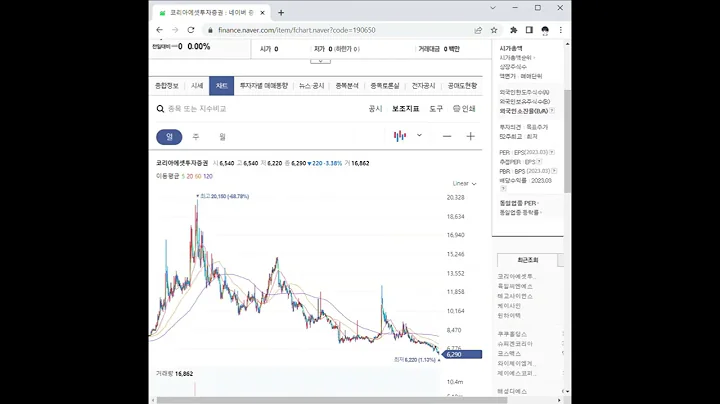Select the 최근조회 tab in sidebar
The height and width of the screenshot is (404, 720).
[x=528, y=260]
